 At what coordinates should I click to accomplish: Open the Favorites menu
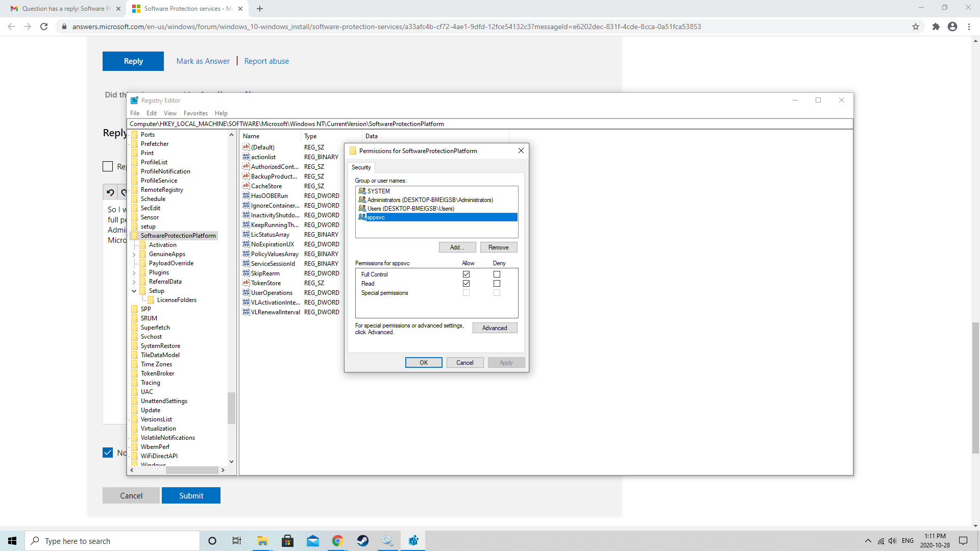coord(195,113)
